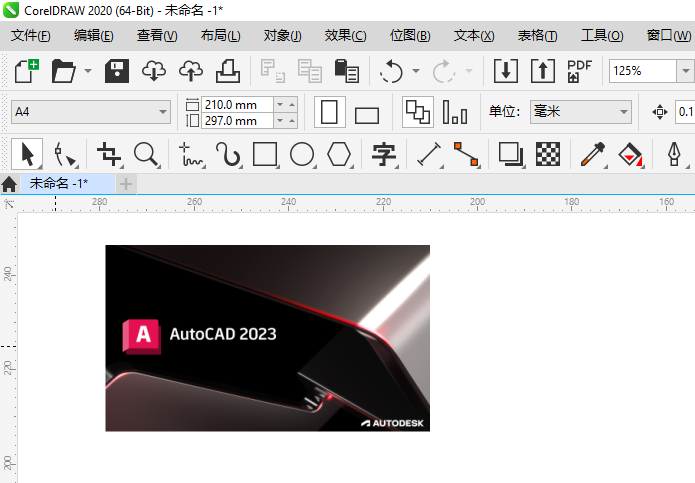Select the Outline Pen tool
The height and width of the screenshot is (483, 695).
click(675, 154)
